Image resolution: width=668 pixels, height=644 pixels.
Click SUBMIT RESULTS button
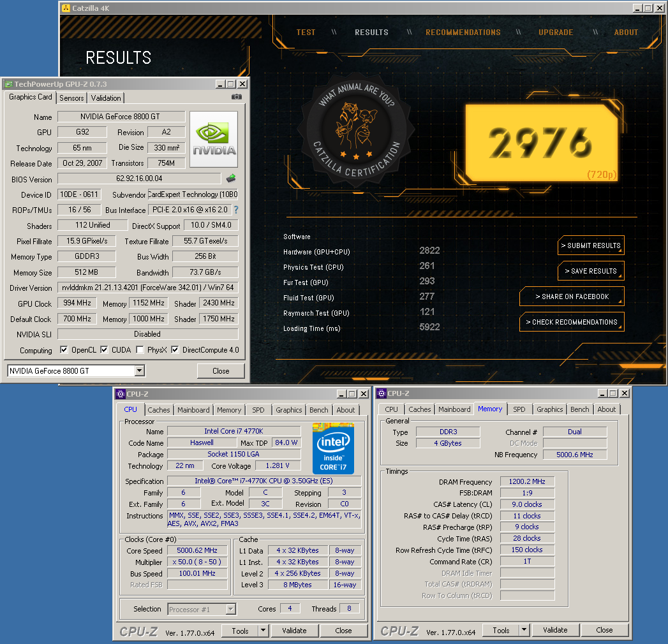click(591, 245)
